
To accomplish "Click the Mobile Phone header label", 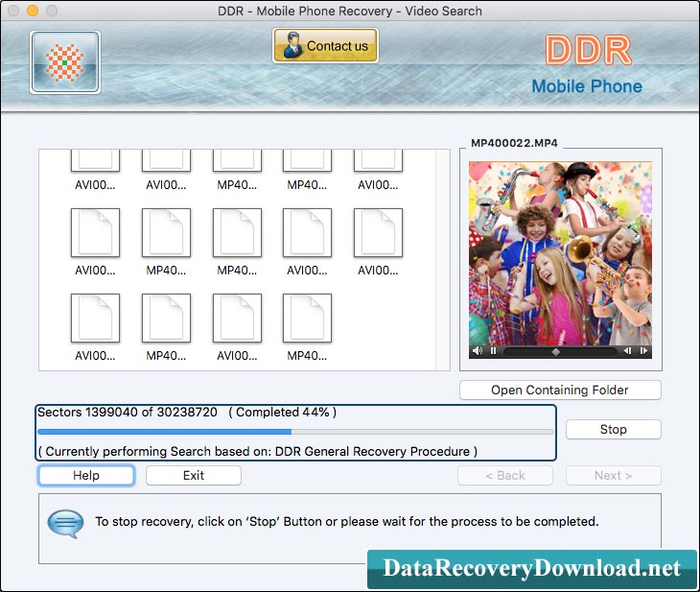I will point(587,86).
